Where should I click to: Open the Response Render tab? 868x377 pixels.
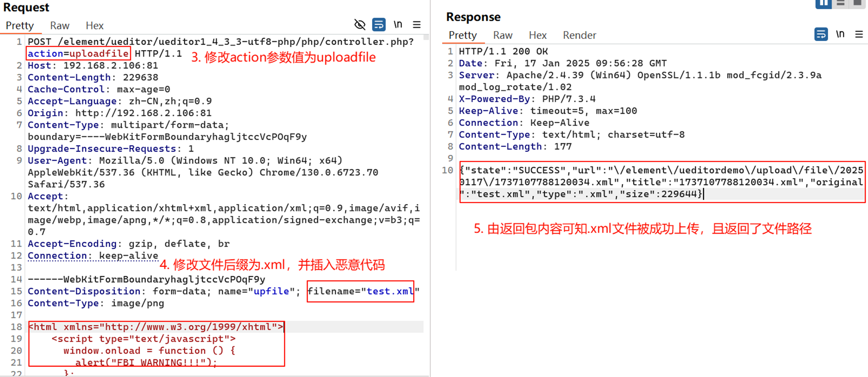click(x=579, y=35)
